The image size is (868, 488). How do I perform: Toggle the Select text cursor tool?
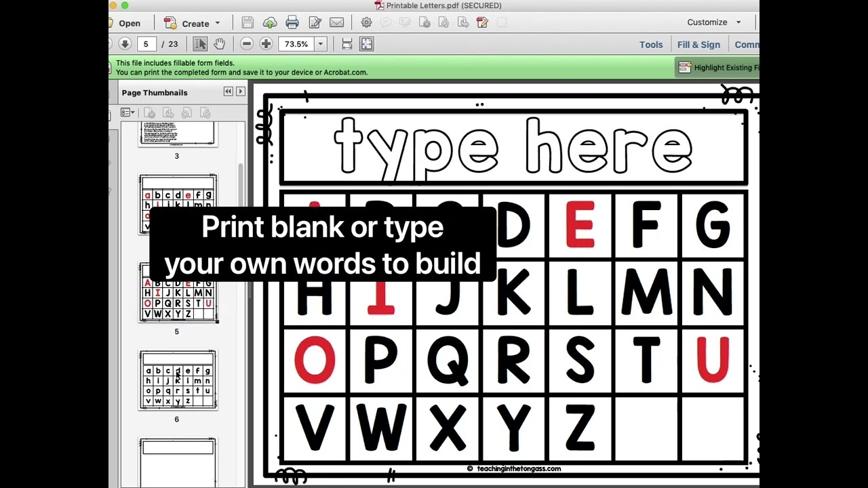coord(200,44)
